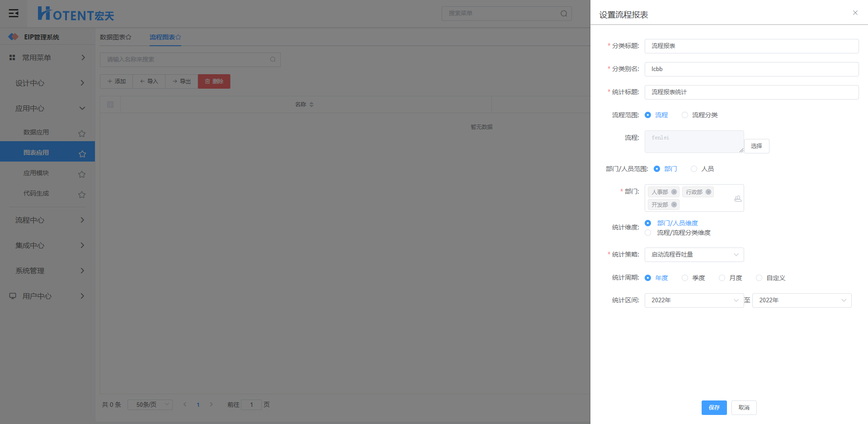Click the Hotent 宏天 logo
Image resolution: width=868 pixels, height=424 pixels.
click(x=76, y=14)
